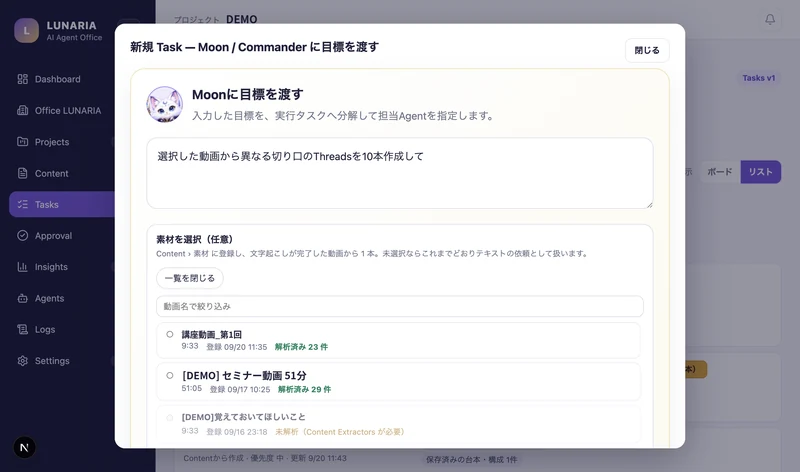This screenshot has width=800, height=472.
Task: Switch to リスト view tab
Action: (x=761, y=172)
